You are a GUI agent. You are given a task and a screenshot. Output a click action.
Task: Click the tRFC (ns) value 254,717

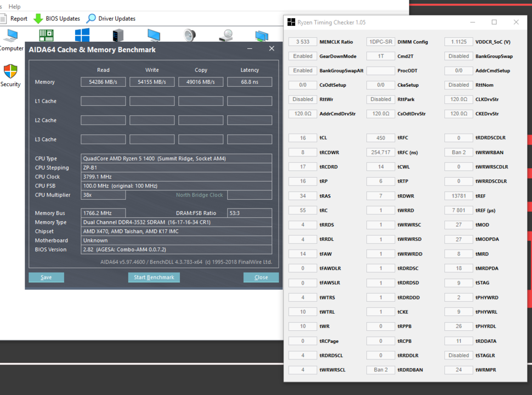381,153
